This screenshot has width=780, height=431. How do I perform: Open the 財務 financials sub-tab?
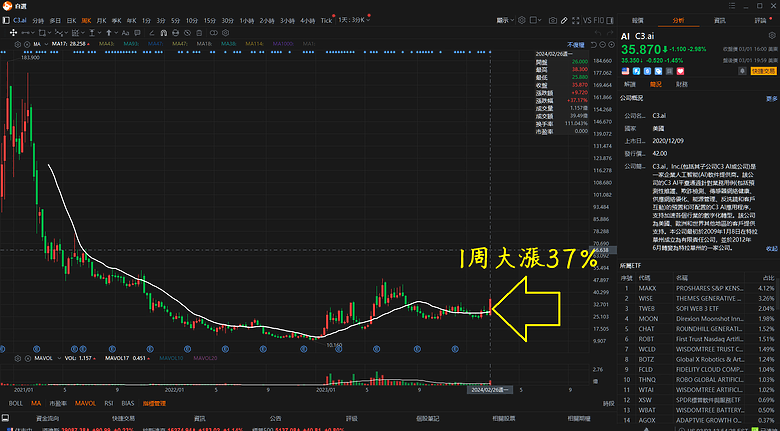682,84
